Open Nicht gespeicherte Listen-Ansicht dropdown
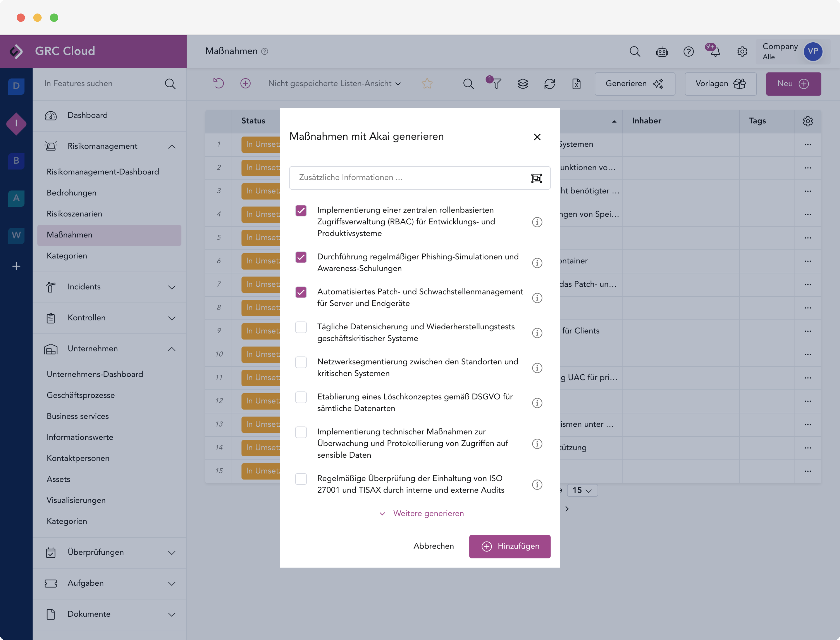 pyautogui.click(x=334, y=83)
